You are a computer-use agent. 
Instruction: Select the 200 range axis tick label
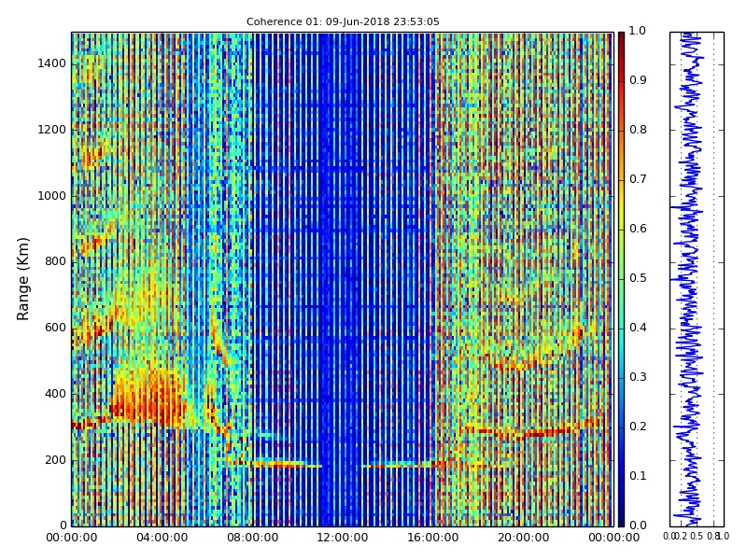[56, 460]
